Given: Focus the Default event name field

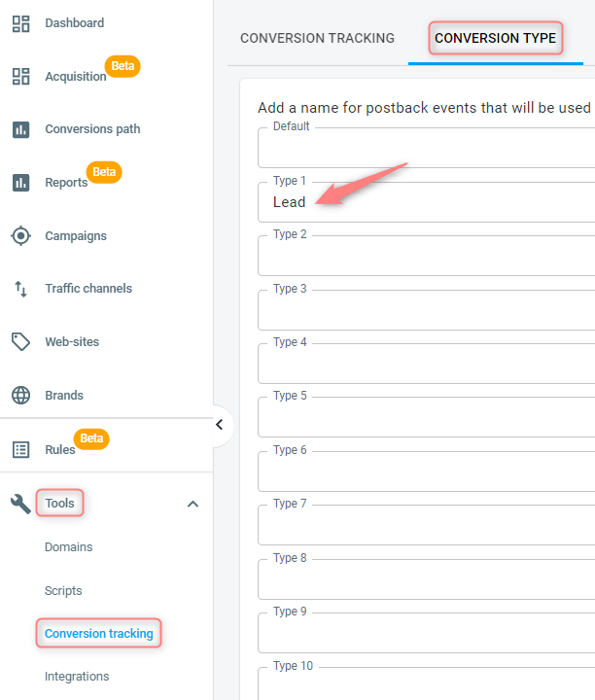Looking at the screenshot, I should (426, 148).
